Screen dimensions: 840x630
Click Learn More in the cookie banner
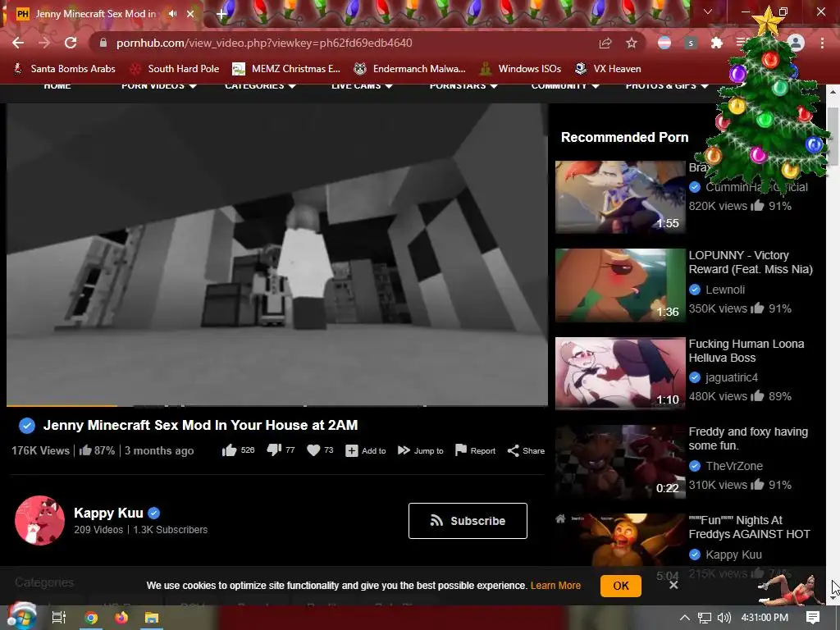[555, 586]
